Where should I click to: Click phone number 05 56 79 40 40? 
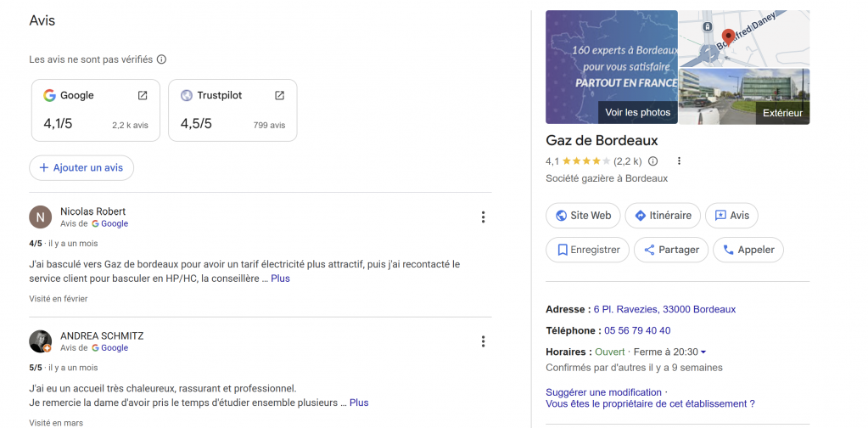(637, 330)
